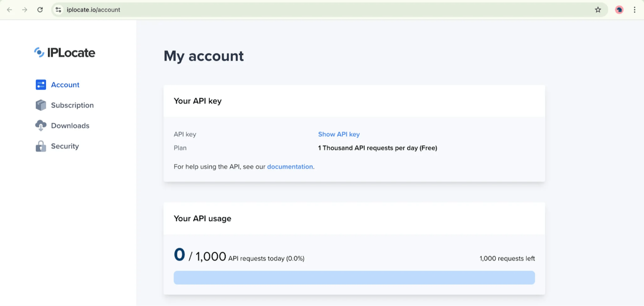Click the IPLocate logo

pos(65,53)
